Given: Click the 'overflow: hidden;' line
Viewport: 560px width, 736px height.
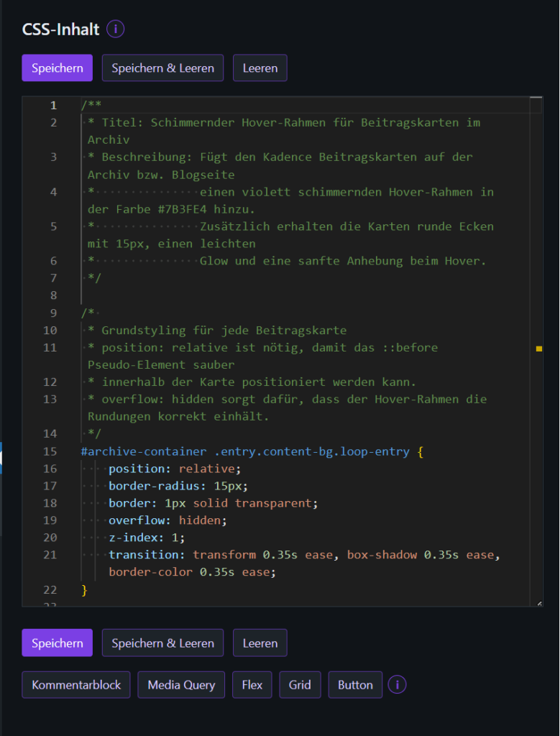Looking at the screenshot, I should pyautogui.click(x=167, y=520).
